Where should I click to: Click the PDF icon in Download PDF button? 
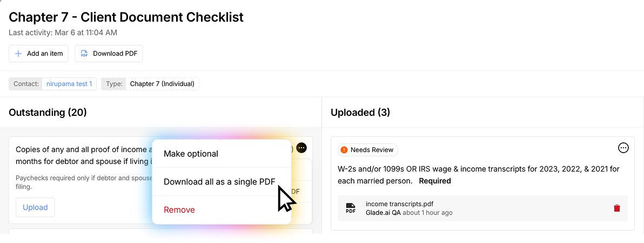point(84,54)
